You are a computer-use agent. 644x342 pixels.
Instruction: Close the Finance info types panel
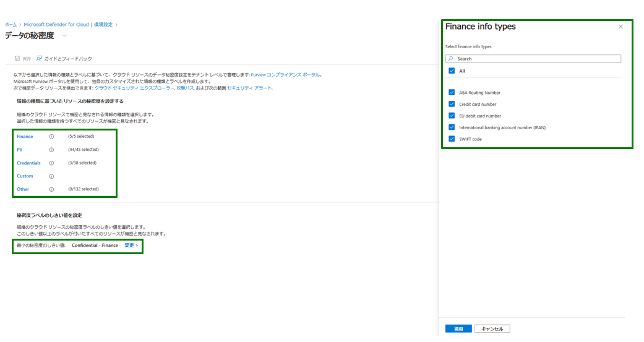pos(620,27)
